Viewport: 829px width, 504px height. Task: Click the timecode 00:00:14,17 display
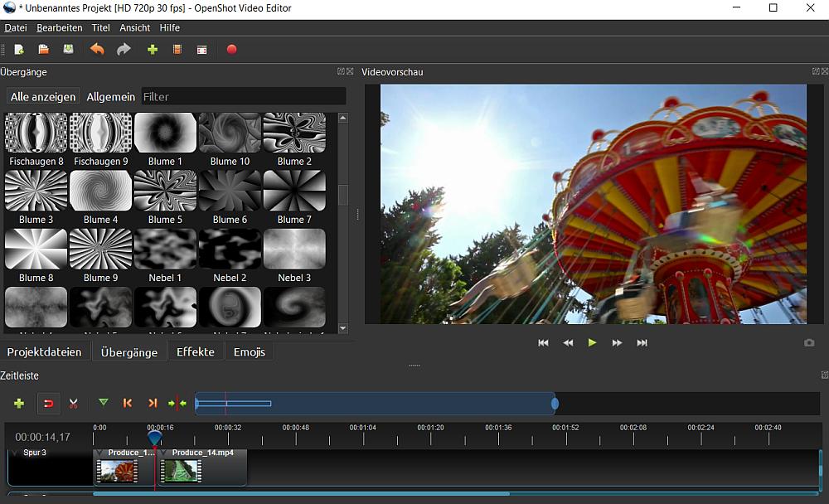coord(43,438)
